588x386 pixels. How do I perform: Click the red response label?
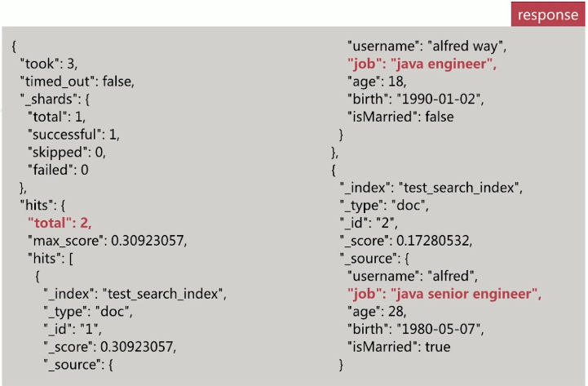coord(547,14)
